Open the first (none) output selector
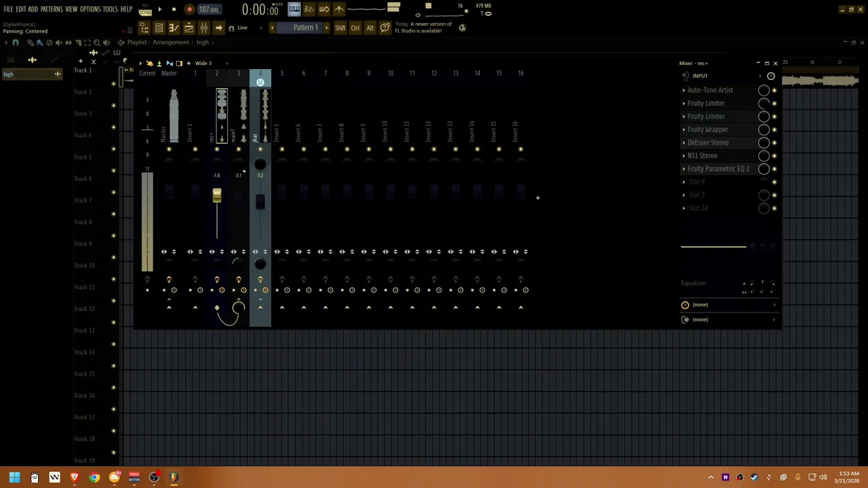This screenshot has width=868, height=488. click(x=729, y=305)
